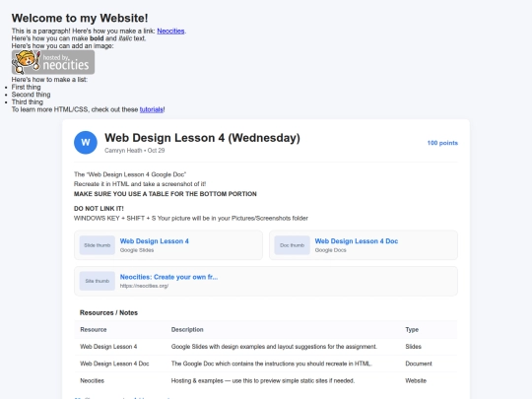Select the Web Design Lesson 4 table row
Screen dimensions: 532x399
266,347
